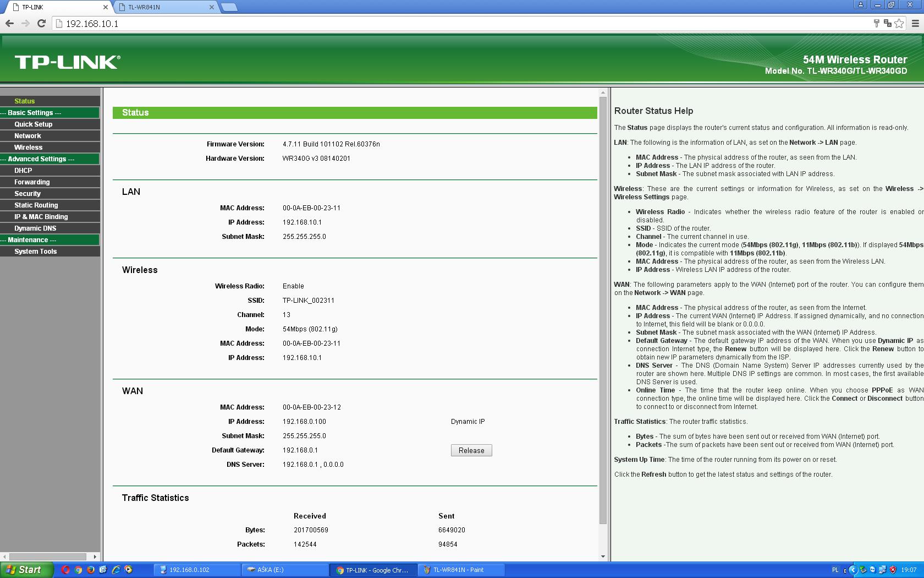Image resolution: width=924 pixels, height=578 pixels.
Task: Click the quick launch icon left of Internet Explorer
Action: click(103, 570)
